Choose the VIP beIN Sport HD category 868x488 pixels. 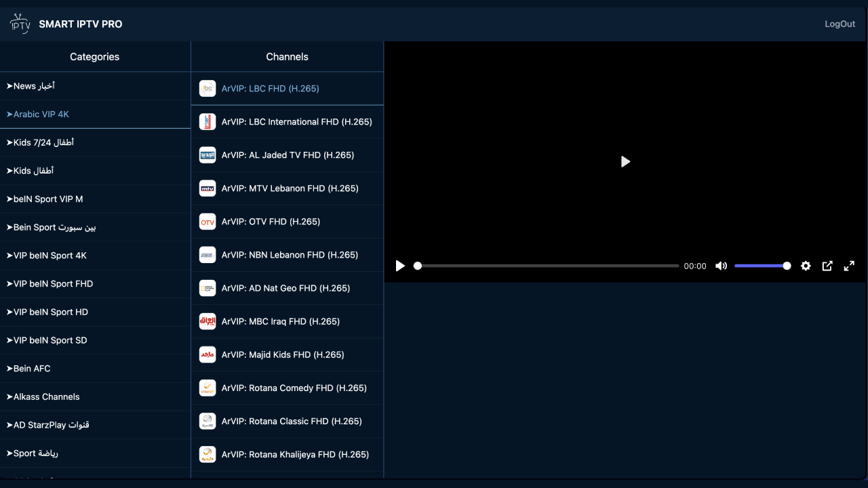click(x=96, y=312)
